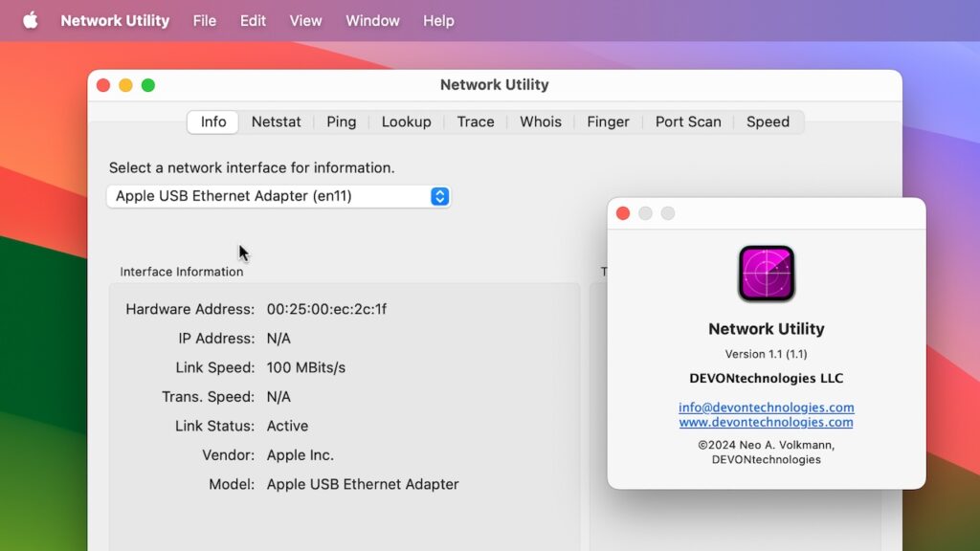The height and width of the screenshot is (551, 980).
Task: Click the blue popup arrows on interface selector
Action: click(439, 196)
